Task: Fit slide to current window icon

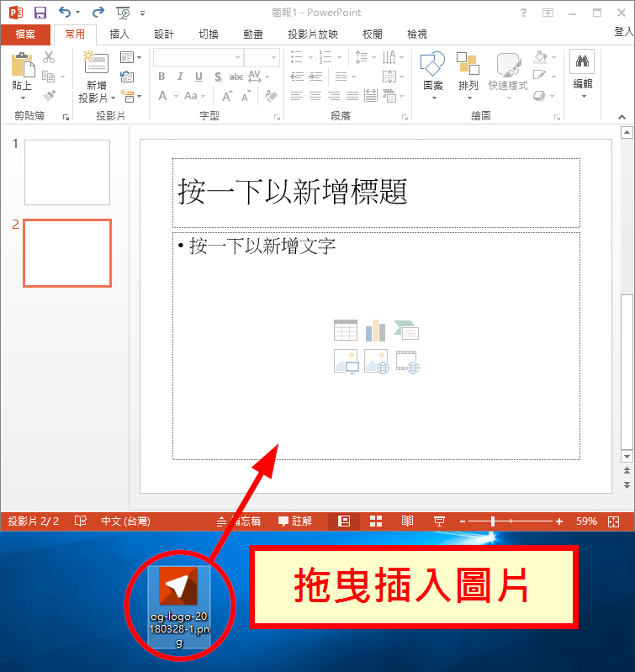Action: pyautogui.click(x=613, y=521)
